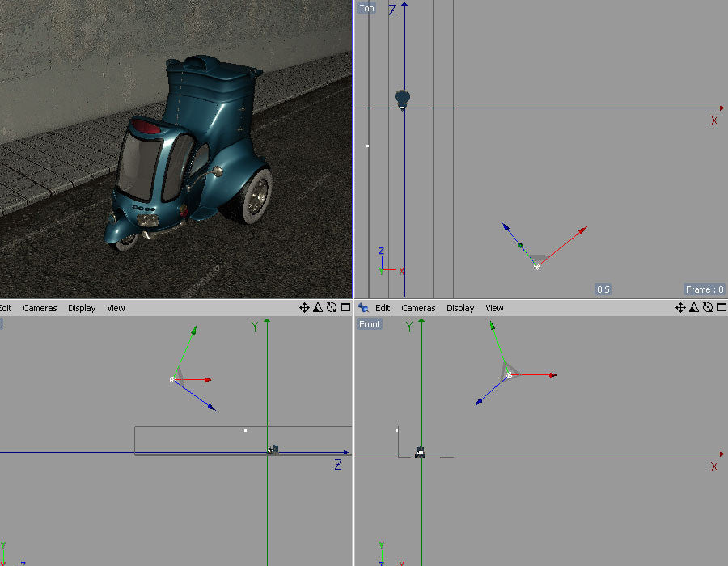Select the pan tool in the Front viewport
Screen dimensions: 728x566
682,307
